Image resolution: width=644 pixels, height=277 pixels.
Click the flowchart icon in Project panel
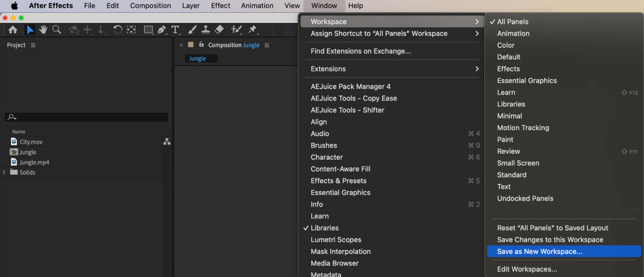point(167,141)
